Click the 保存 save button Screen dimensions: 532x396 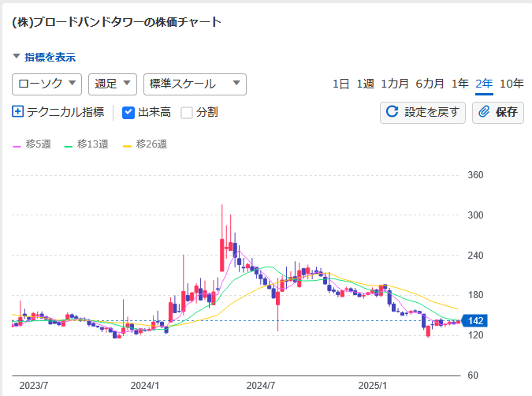pyautogui.click(x=498, y=113)
